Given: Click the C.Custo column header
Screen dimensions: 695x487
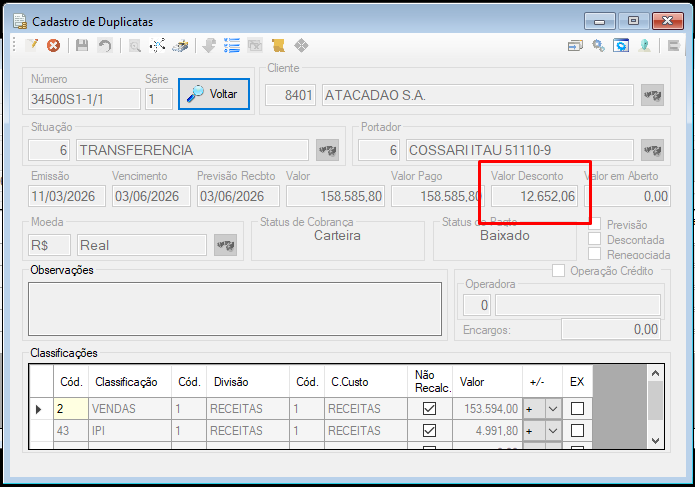Looking at the screenshot, I should 366,381.
